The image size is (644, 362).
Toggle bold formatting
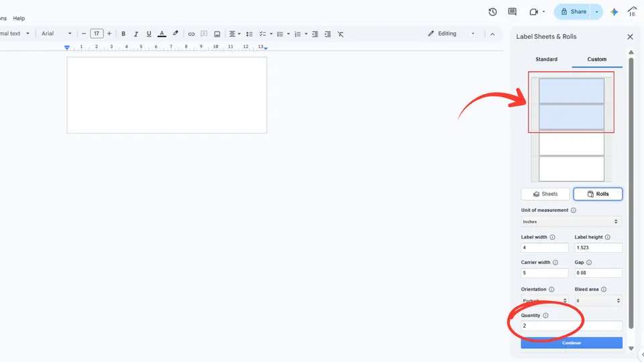point(123,34)
